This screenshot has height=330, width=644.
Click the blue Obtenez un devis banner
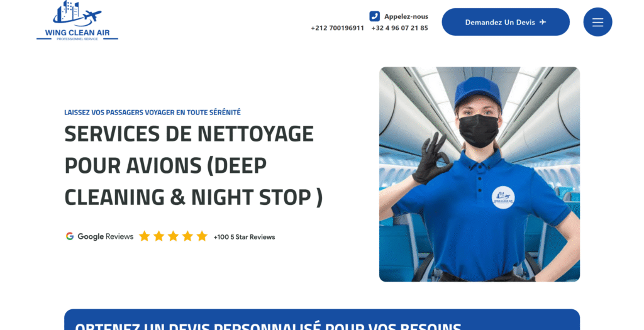[322, 320]
